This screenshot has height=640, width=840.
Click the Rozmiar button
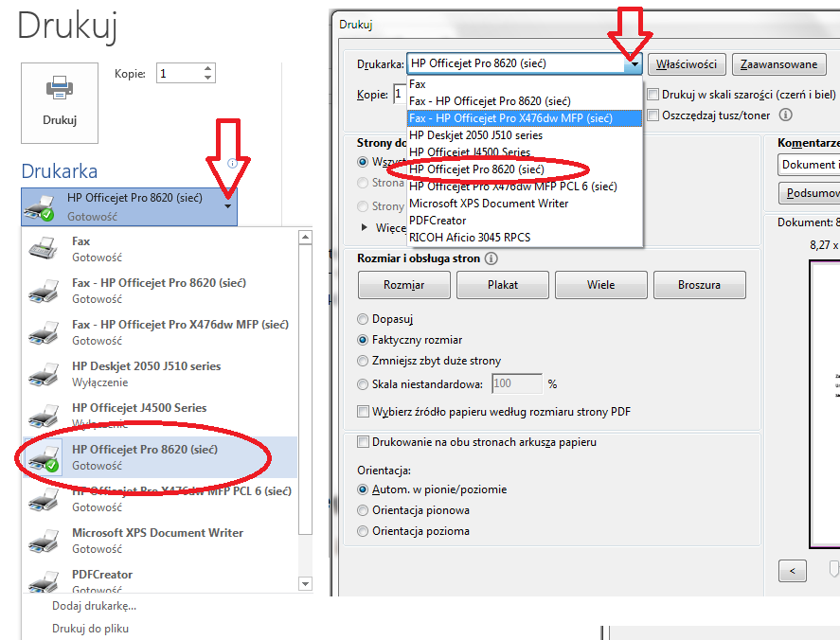(404, 285)
